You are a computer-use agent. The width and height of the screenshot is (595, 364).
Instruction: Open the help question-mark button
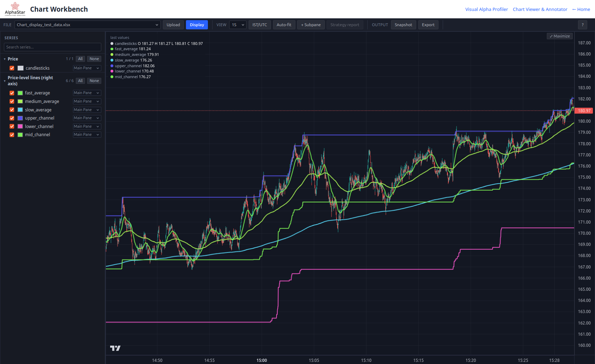pos(583,25)
